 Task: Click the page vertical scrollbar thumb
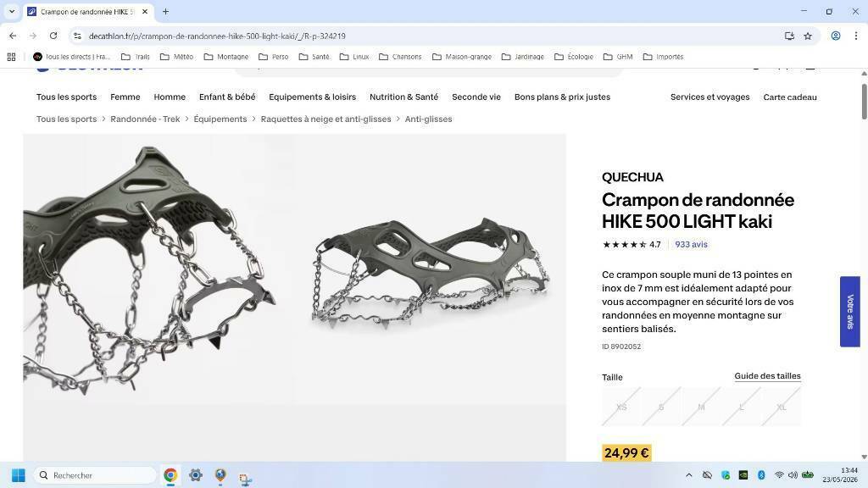[864, 101]
